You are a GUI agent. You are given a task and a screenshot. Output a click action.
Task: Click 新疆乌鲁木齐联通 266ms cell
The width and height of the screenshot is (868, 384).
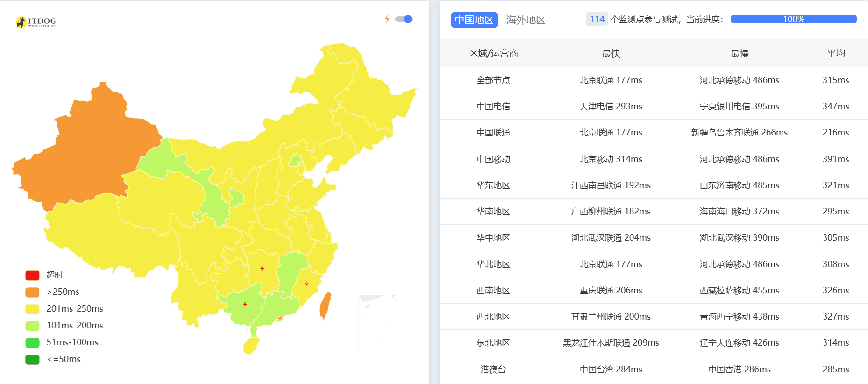click(x=740, y=133)
